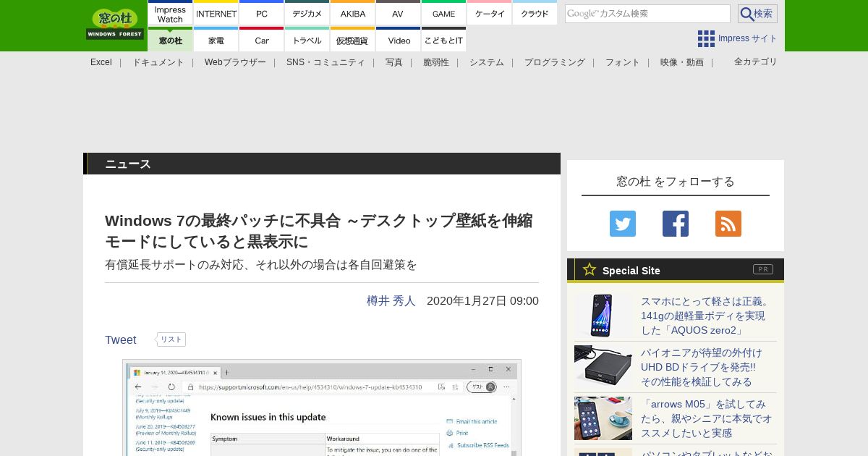Open 全カテゴリ link
The image size is (868, 456).
point(756,62)
